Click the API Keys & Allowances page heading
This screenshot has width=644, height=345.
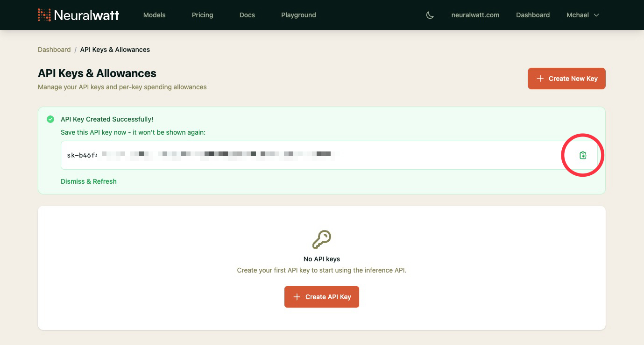[97, 73]
